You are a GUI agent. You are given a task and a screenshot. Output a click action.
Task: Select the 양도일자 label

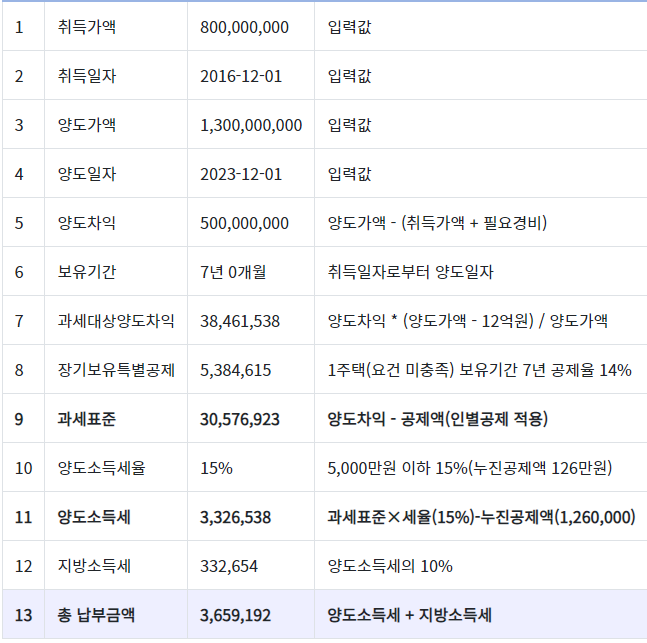(x=87, y=174)
